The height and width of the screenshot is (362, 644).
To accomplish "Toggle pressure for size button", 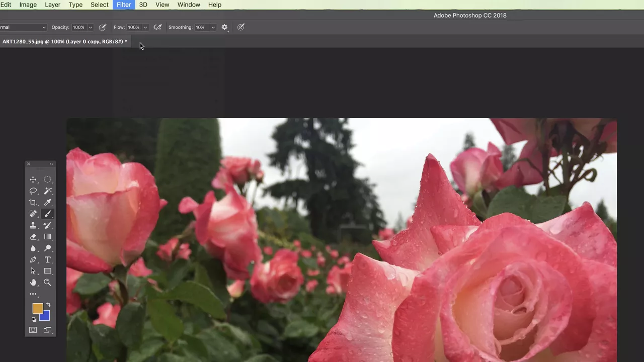I will [x=241, y=27].
